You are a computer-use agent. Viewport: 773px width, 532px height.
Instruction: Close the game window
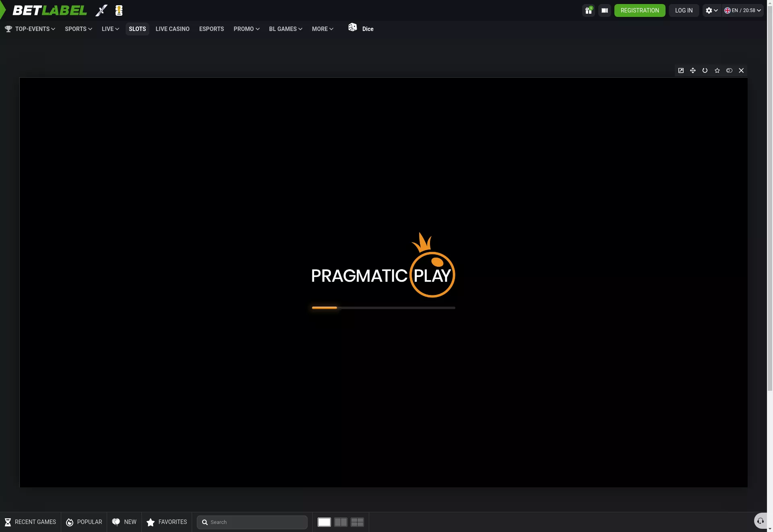click(741, 70)
